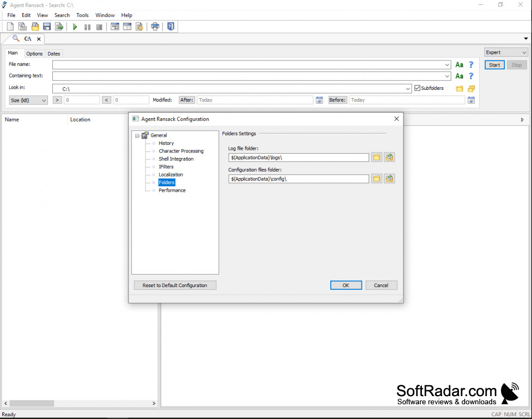532x419 pixels.
Task: Open the Edit menu
Action: click(x=26, y=15)
